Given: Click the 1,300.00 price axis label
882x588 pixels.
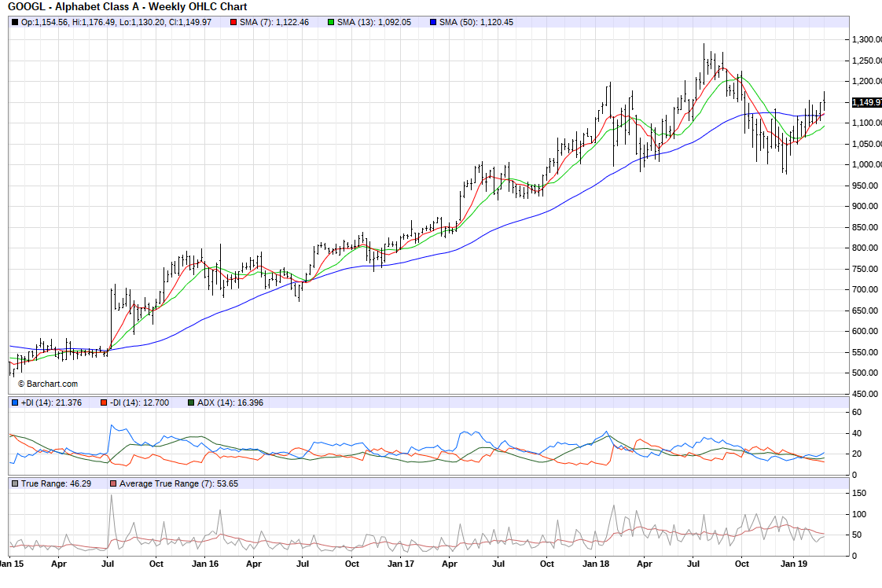Looking at the screenshot, I should pyautogui.click(x=867, y=39).
